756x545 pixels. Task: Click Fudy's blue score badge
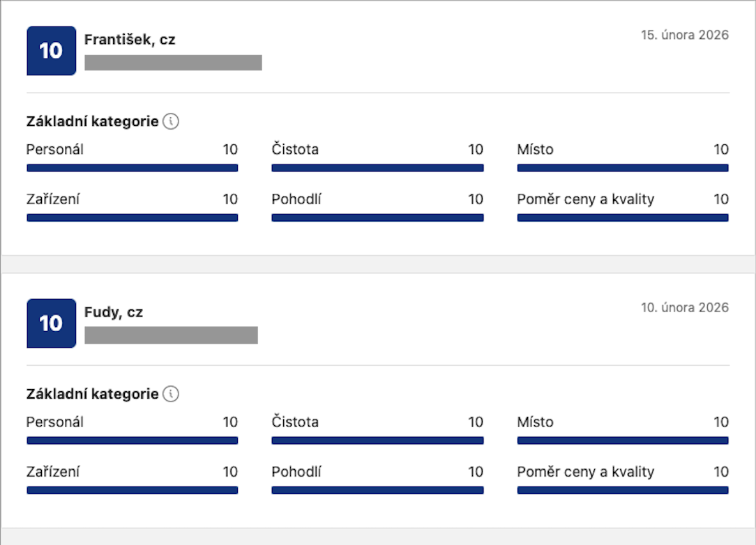(51, 323)
